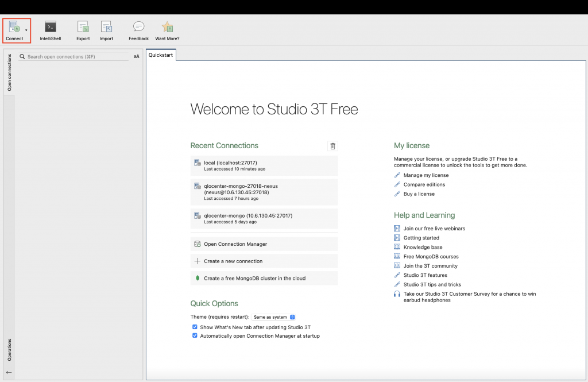The image size is (588, 382).
Task: Click the book icon beside Join the 3T community
Action: [x=397, y=265]
